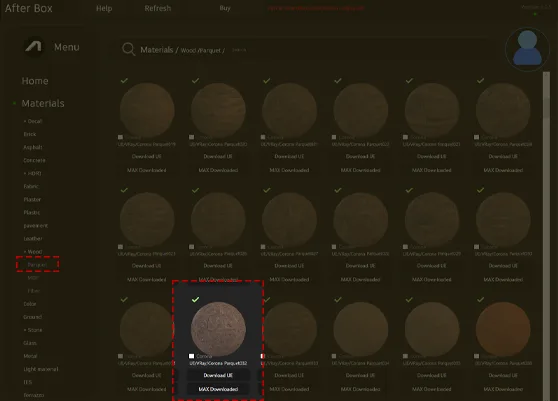Open the Buy option
The height and width of the screenshot is (401, 558).
tap(225, 8)
